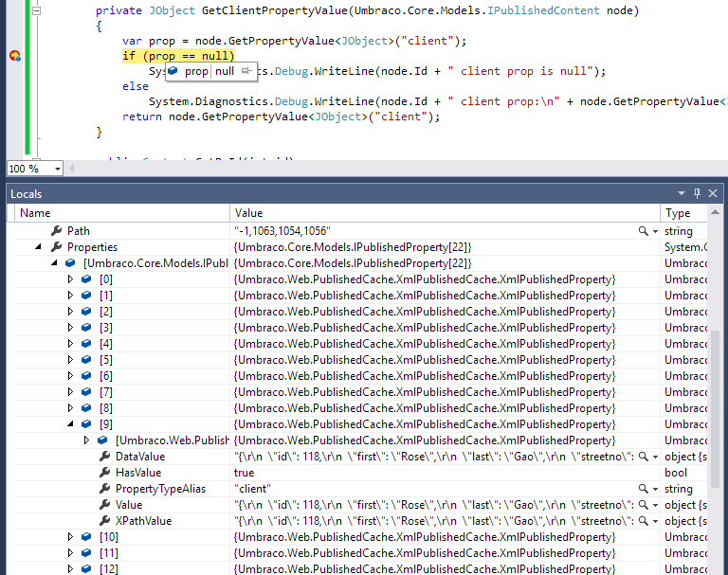
Task: Open the editor zoom level dropdown
Action: [x=58, y=169]
